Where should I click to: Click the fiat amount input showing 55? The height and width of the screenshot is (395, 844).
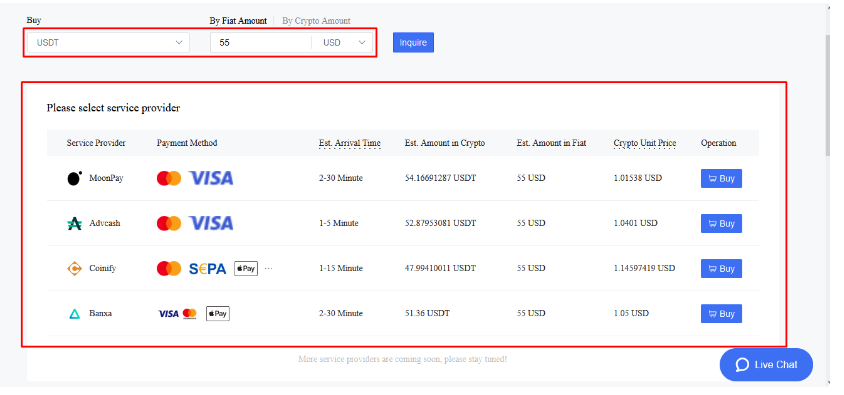click(x=261, y=43)
